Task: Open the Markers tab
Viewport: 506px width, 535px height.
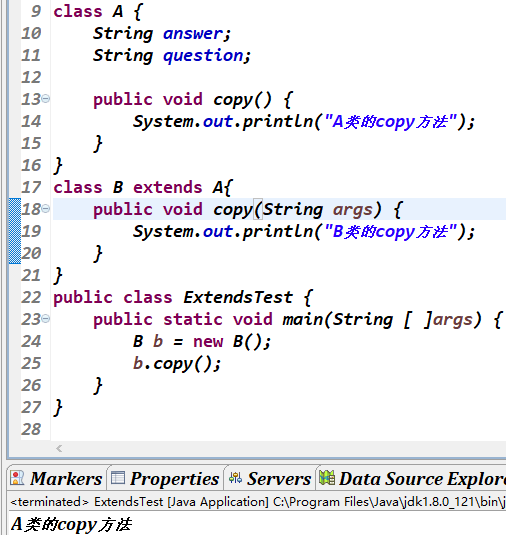Action: (x=56, y=478)
